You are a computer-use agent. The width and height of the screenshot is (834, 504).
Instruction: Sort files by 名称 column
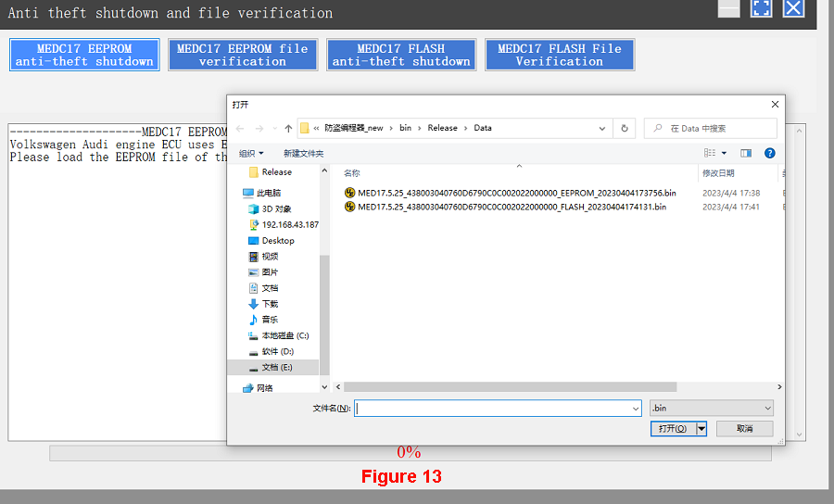(x=352, y=173)
